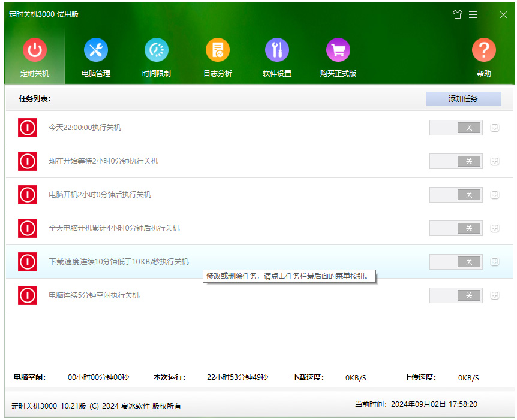Image resolution: width=517 pixels, height=420 pixels.
Task: Click power icon of 现在开始等待2小时 task
Action: tap(28, 161)
